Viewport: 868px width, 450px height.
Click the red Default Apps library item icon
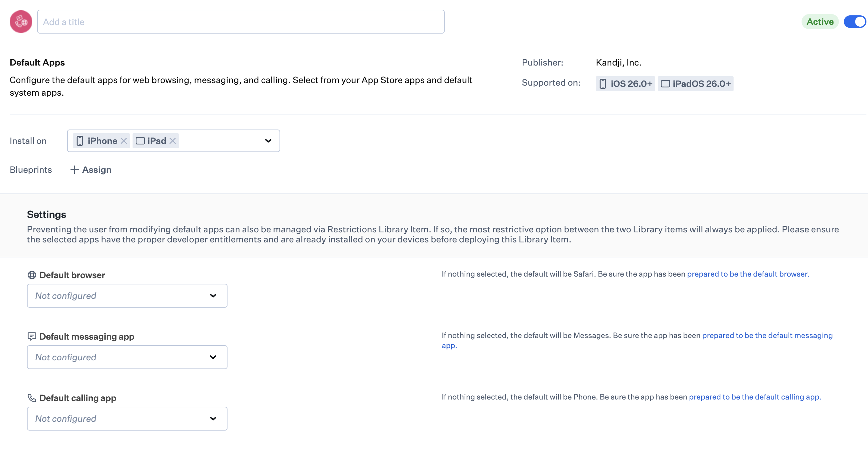pyautogui.click(x=21, y=21)
